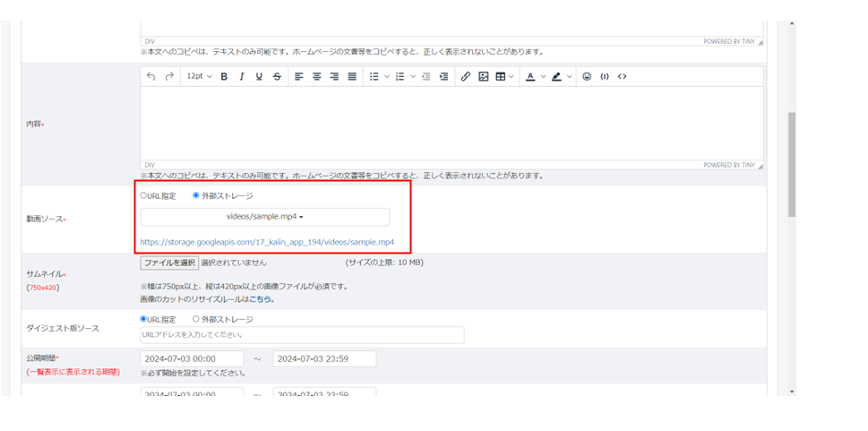Insert an image
This screenshot has width=868, height=431.
484,77
